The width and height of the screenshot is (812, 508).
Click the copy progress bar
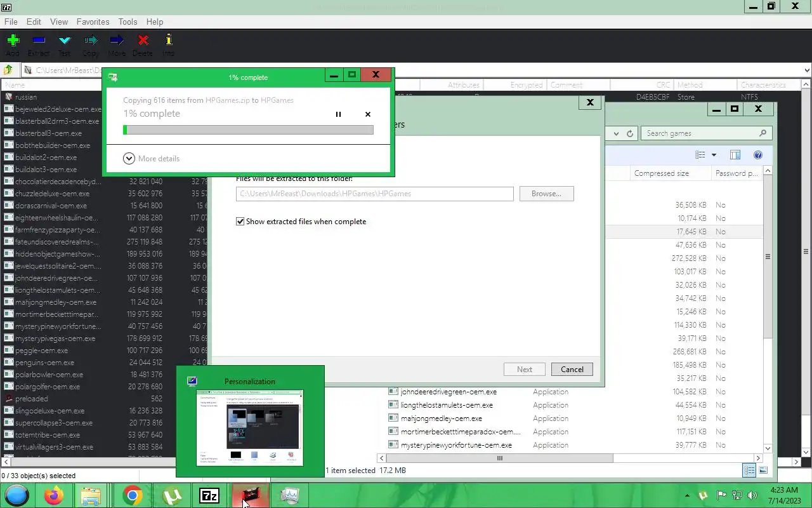coord(248,130)
